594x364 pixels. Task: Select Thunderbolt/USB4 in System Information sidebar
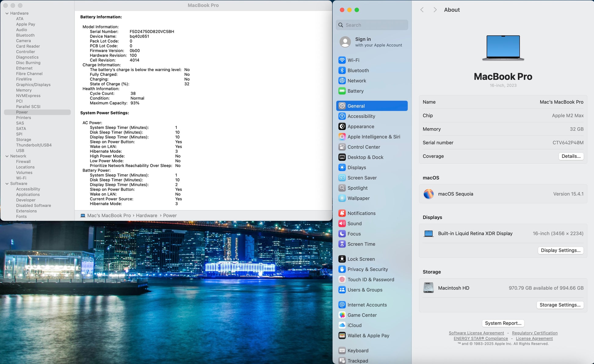click(34, 145)
